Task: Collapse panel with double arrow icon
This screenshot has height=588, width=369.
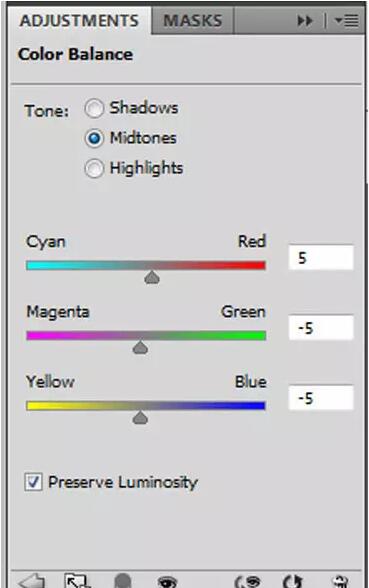Action: (x=305, y=21)
